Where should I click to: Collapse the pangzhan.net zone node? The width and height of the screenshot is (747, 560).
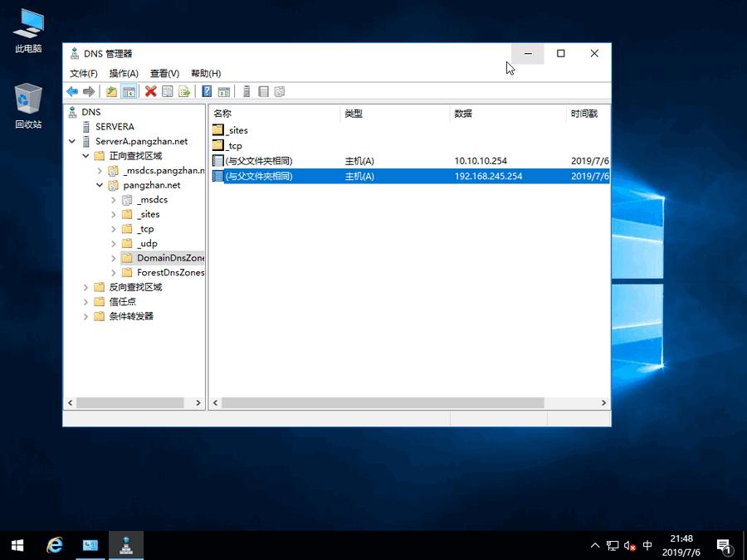click(x=100, y=185)
